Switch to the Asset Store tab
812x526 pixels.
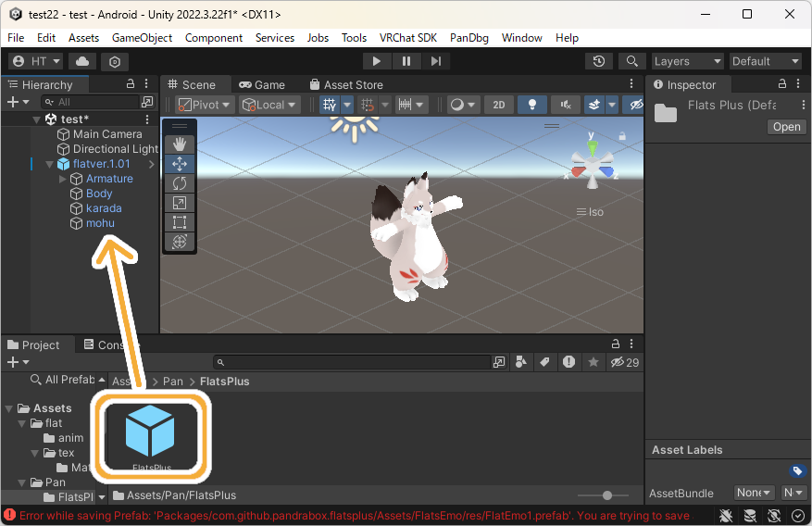coord(346,85)
